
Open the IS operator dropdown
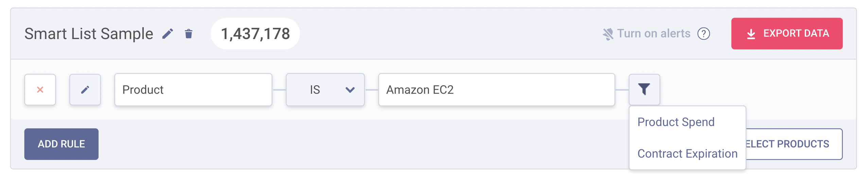click(x=325, y=90)
